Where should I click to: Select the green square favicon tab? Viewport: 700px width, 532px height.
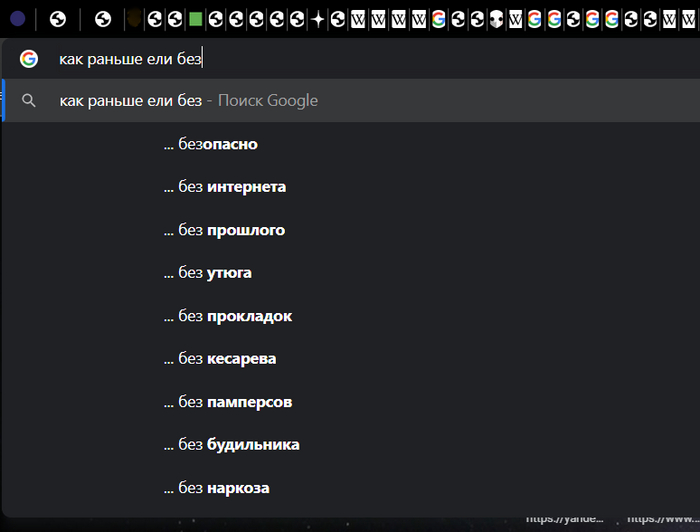(195, 18)
